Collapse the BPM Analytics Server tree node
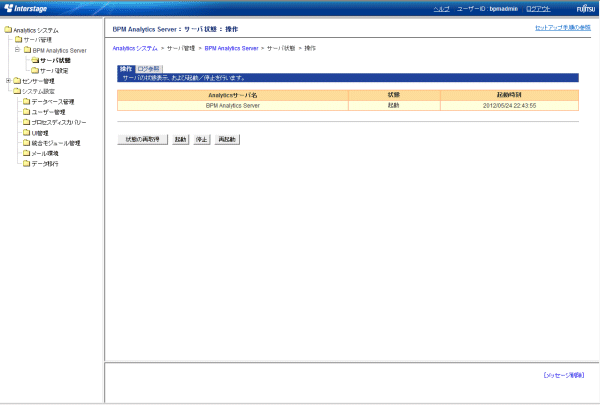 (17, 50)
